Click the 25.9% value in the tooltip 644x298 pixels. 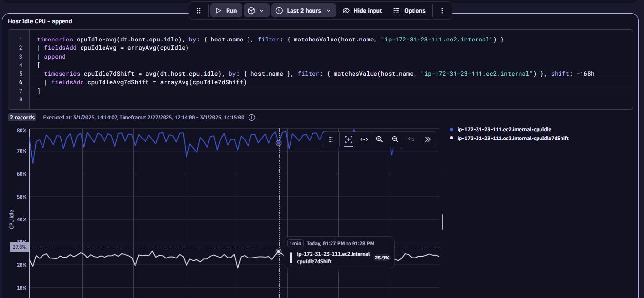382,258
